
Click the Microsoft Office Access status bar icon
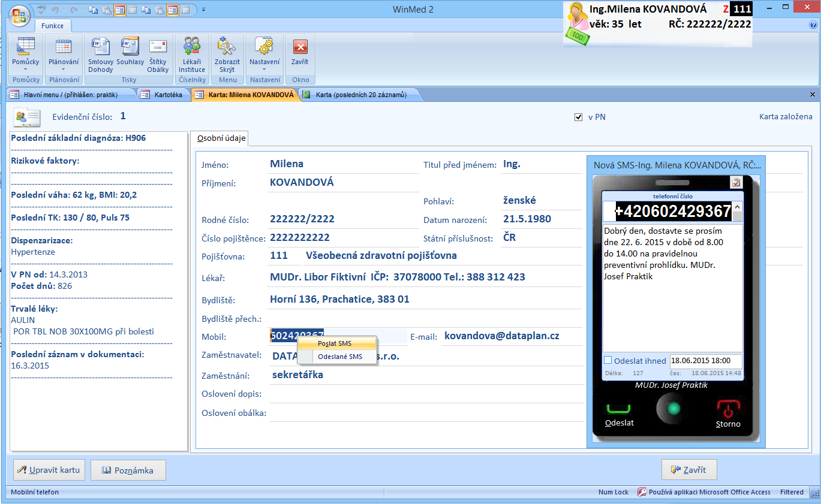[x=642, y=492]
